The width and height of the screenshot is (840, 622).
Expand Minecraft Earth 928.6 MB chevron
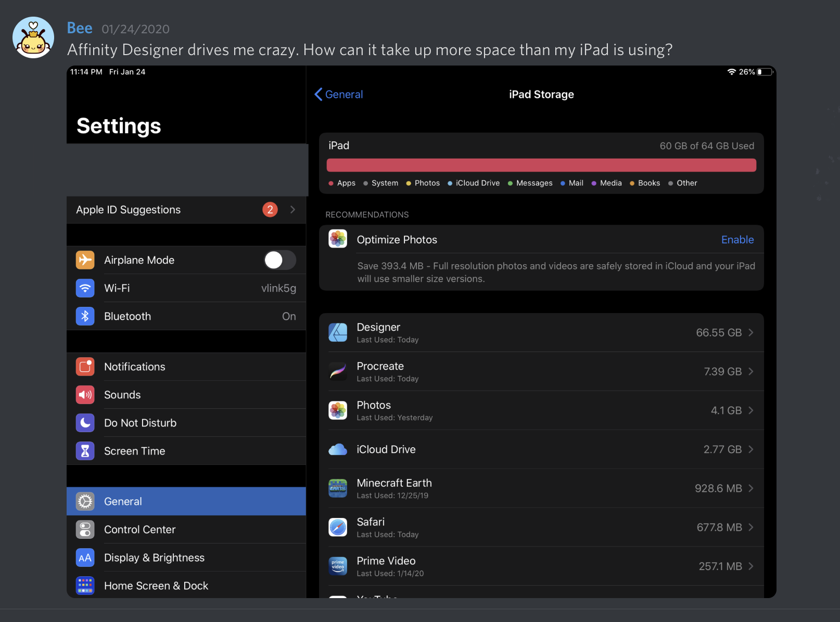(751, 488)
